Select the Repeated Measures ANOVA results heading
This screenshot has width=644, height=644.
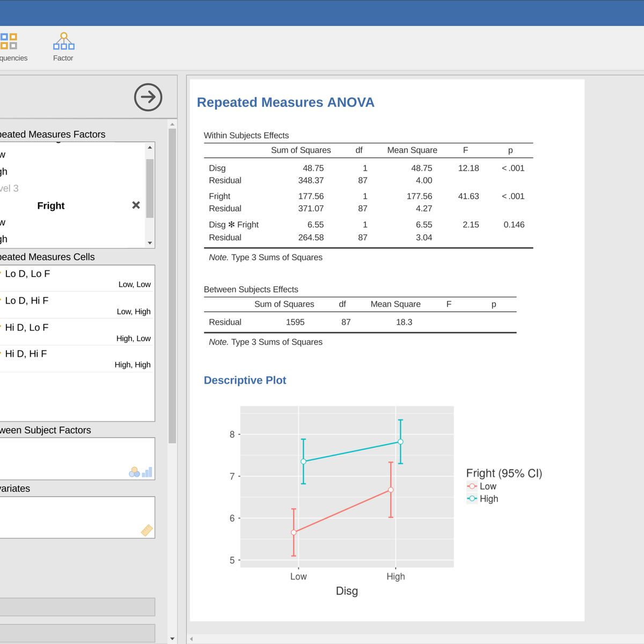point(286,103)
